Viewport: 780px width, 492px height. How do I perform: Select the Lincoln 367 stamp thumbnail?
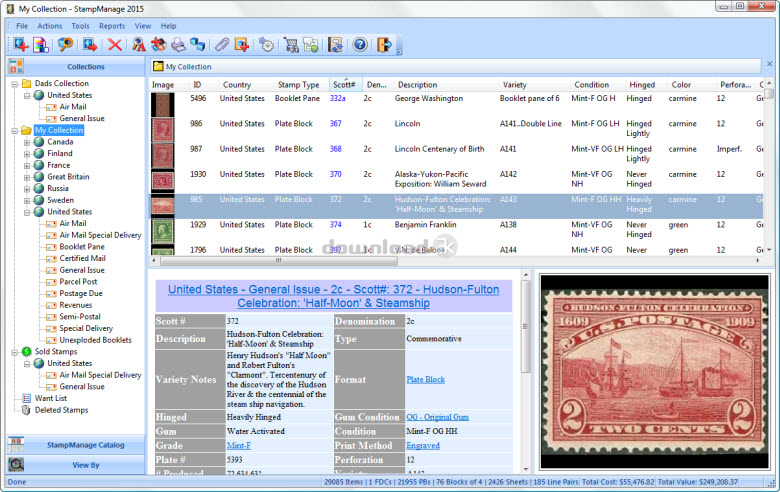163,130
